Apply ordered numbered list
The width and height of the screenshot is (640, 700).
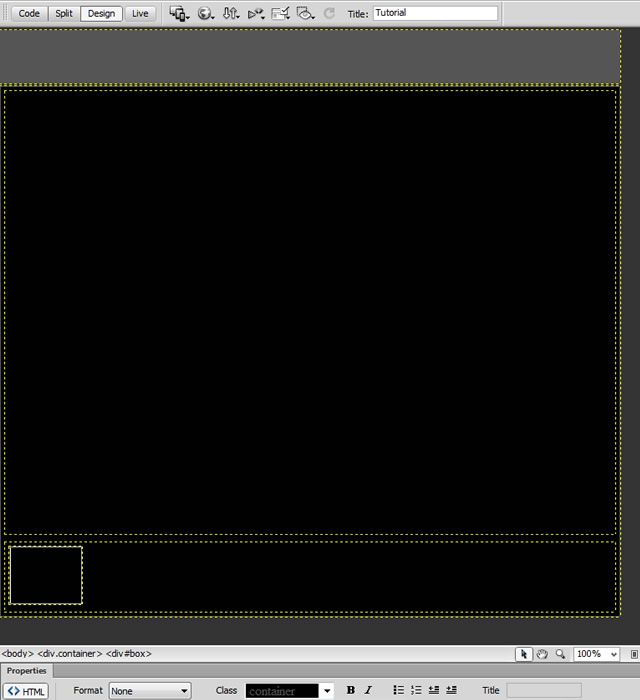point(416,690)
